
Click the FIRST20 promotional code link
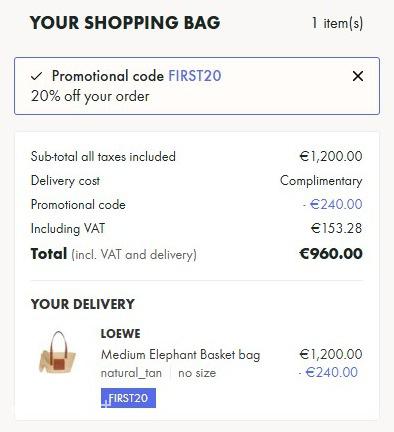(195, 76)
